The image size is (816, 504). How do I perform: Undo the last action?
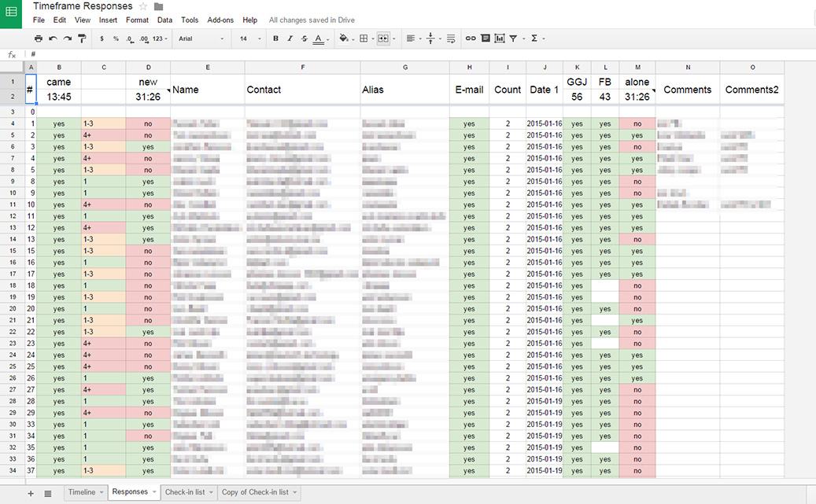(53, 39)
